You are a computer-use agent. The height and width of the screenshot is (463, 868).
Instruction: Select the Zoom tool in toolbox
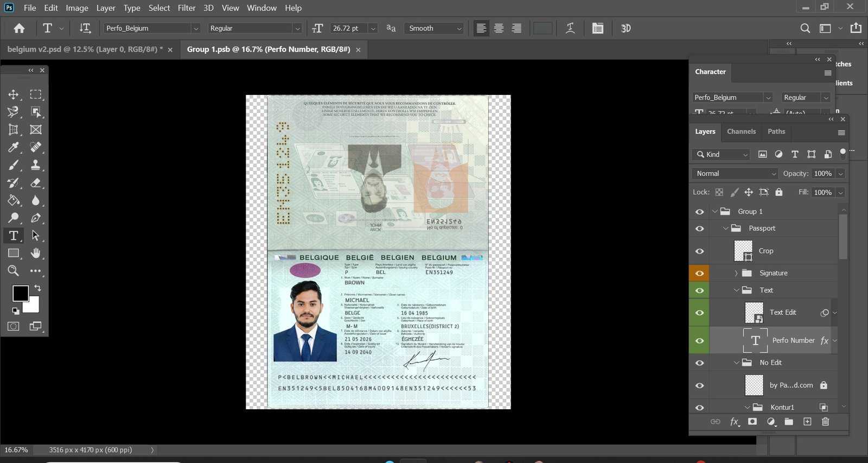pos(13,270)
